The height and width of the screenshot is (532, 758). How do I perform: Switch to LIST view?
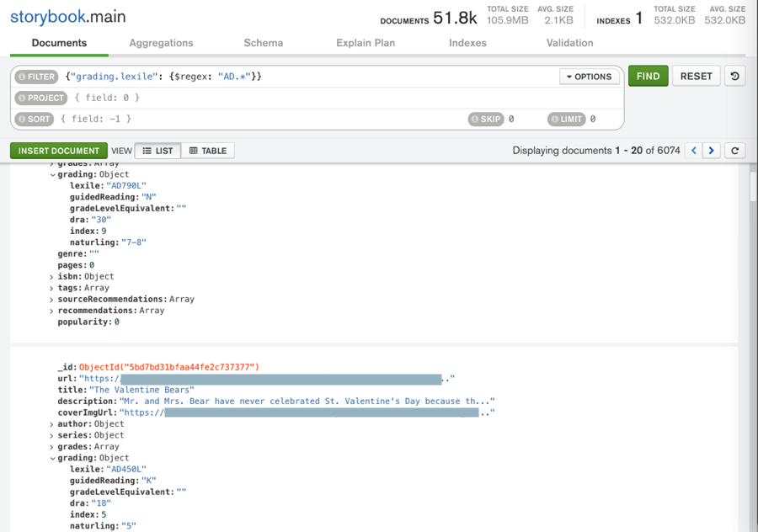pyautogui.click(x=158, y=151)
